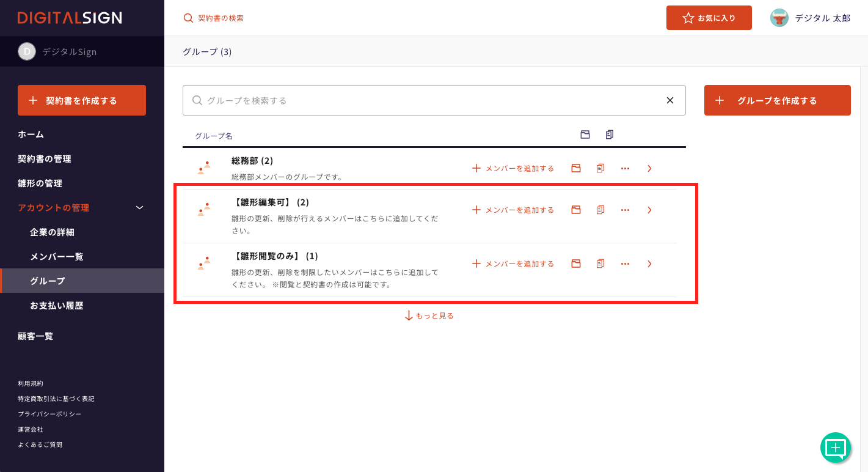Navigate to お支払い履歴 page
The image size is (868, 472).
click(x=56, y=306)
